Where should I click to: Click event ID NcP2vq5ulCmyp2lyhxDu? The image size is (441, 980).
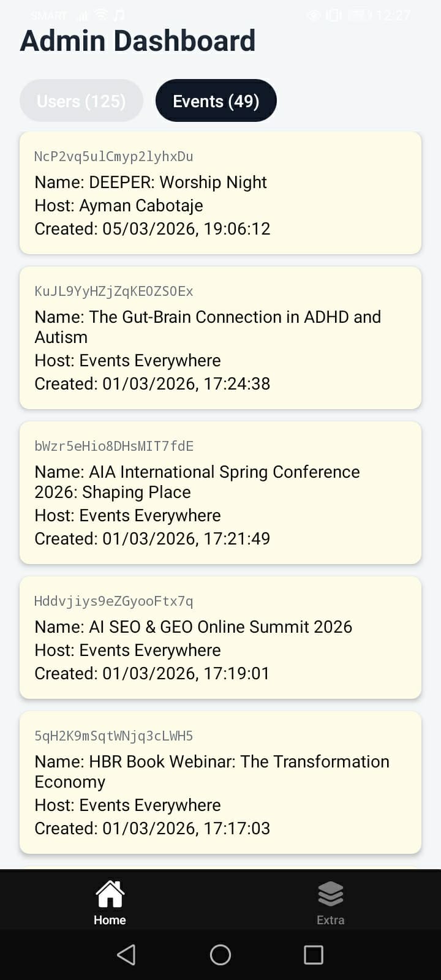pos(114,157)
